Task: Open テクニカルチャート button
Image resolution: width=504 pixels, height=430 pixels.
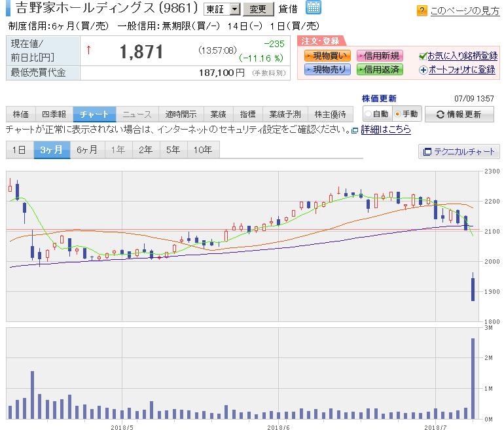Action: click(459, 151)
